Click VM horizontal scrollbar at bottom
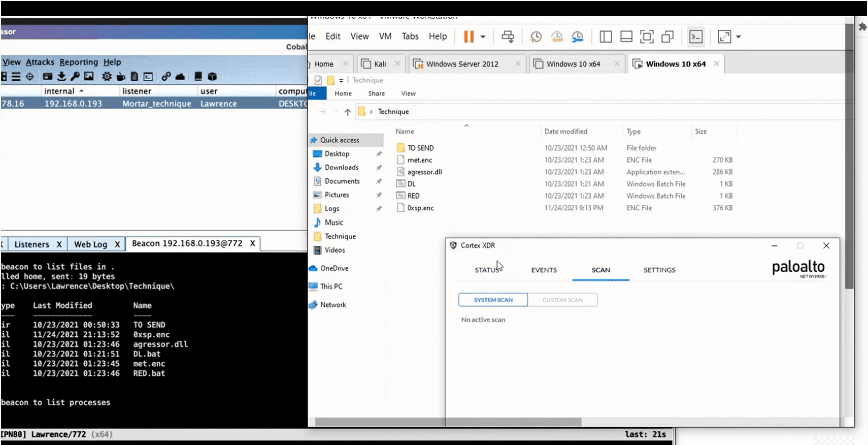Image resolution: width=868 pixels, height=445 pixels. [x=448, y=422]
